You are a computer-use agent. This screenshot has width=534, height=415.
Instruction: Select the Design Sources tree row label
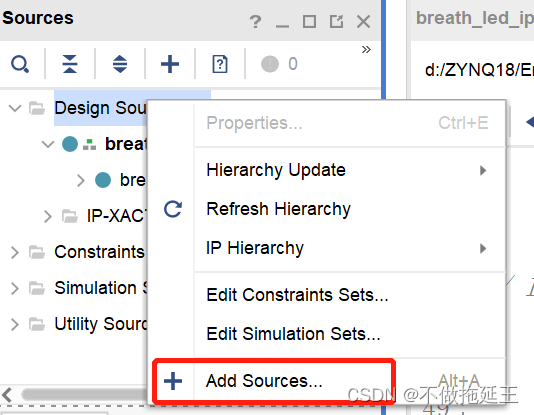100,108
